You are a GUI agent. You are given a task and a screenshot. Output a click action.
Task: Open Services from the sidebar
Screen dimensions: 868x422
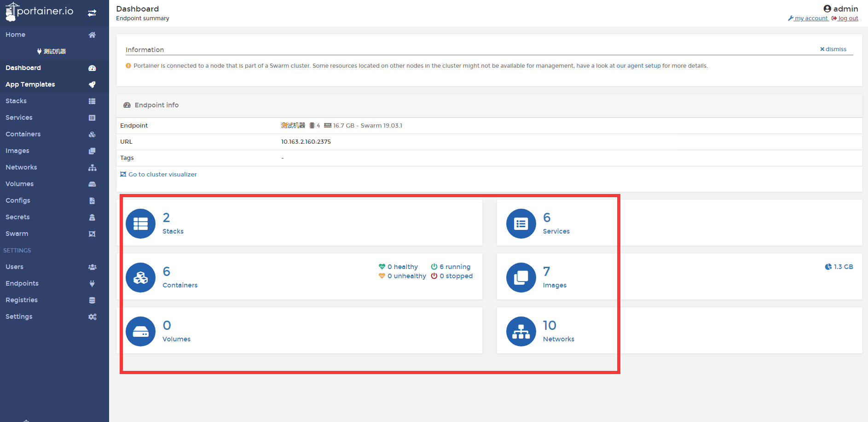pos(54,117)
